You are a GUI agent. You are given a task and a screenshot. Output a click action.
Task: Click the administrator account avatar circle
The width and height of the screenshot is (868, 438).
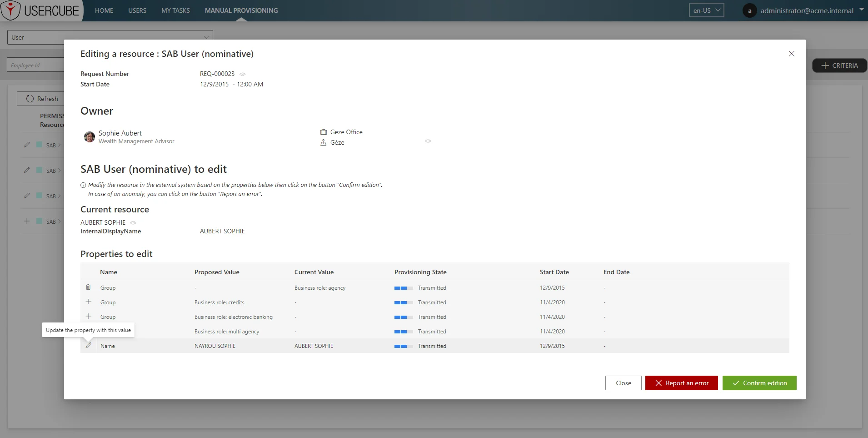pos(749,10)
